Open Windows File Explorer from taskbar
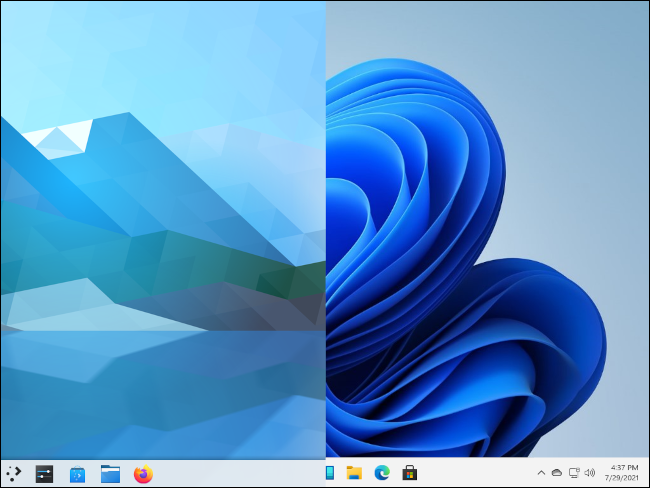 [354, 473]
